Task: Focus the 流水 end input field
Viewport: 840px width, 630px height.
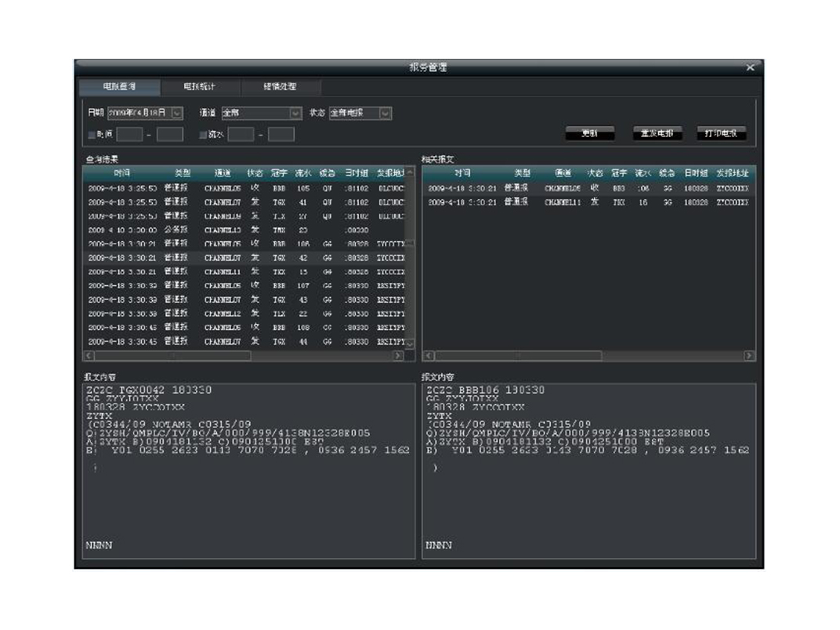Action: 281,135
